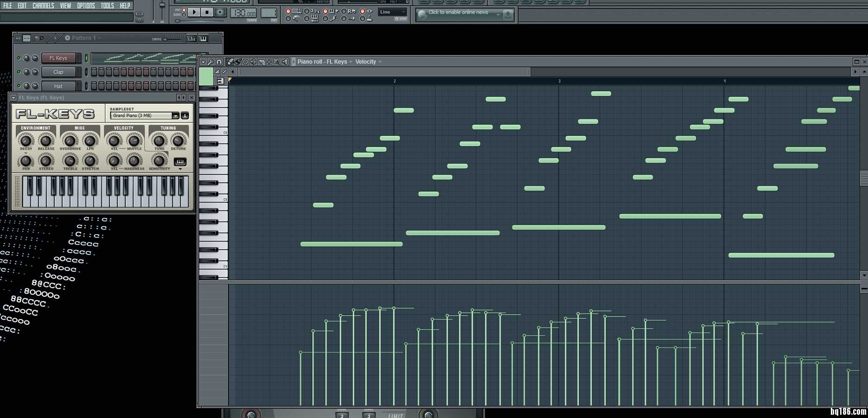This screenshot has width=868, height=418.
Task: Open the Grand Piano sampleset dropdown
Action: [175, 116]
